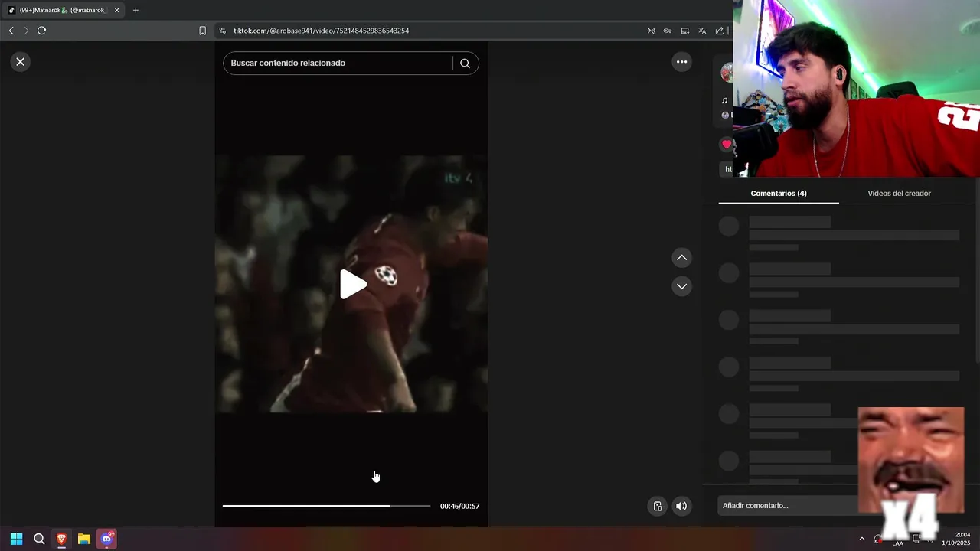Open a new browser tab

click(136, 10)
